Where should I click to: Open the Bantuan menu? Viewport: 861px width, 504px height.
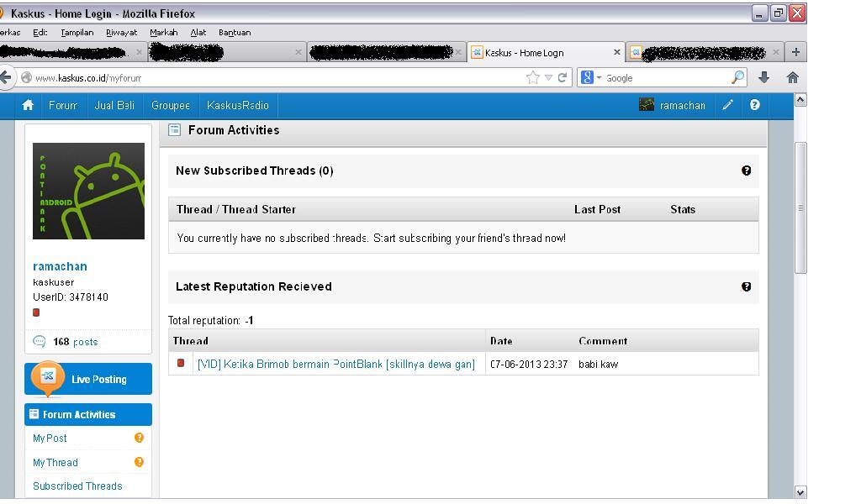click(235, 33)
